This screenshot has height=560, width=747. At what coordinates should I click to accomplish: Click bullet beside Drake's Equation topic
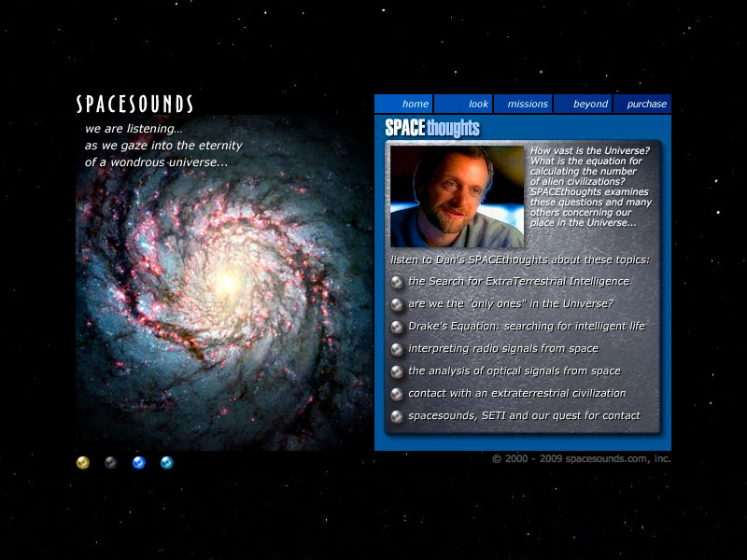click(x=397, y=327)
